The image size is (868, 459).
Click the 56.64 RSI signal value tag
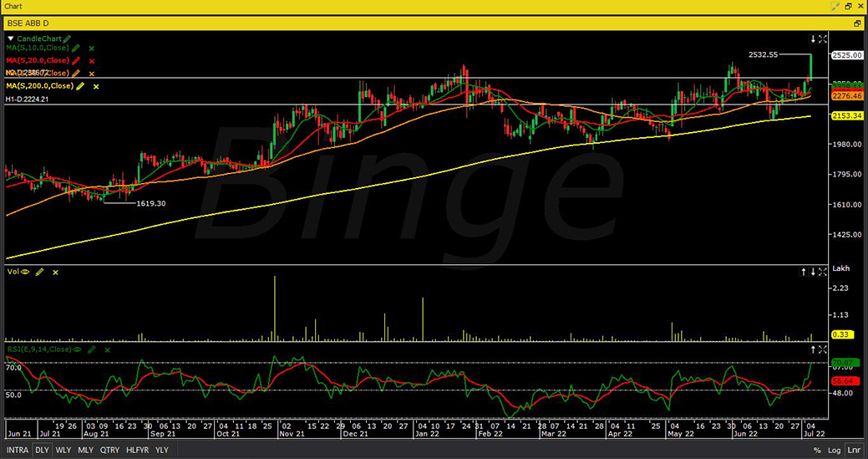pyautogui.click(x=846, y=381)
